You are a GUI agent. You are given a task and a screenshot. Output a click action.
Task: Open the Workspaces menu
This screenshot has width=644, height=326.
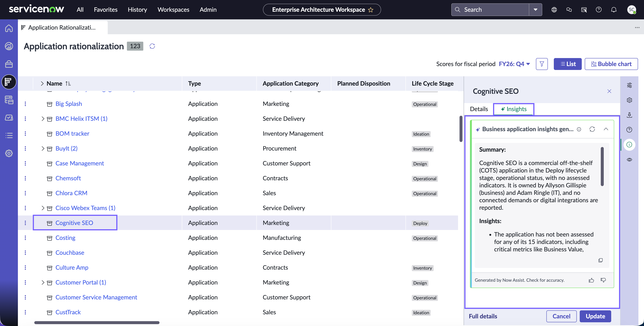pyautogui.click(x=173, y=10)
